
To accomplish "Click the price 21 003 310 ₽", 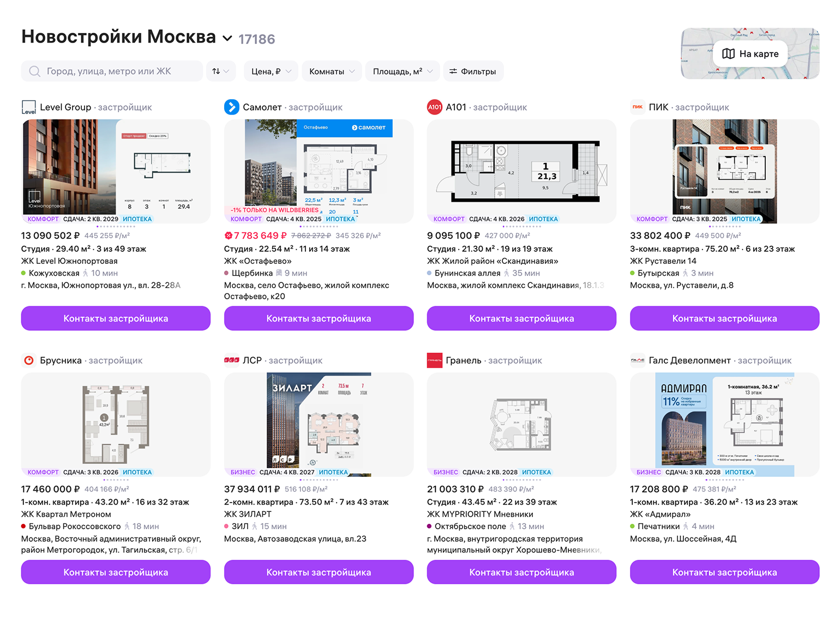I will [455, 489].
